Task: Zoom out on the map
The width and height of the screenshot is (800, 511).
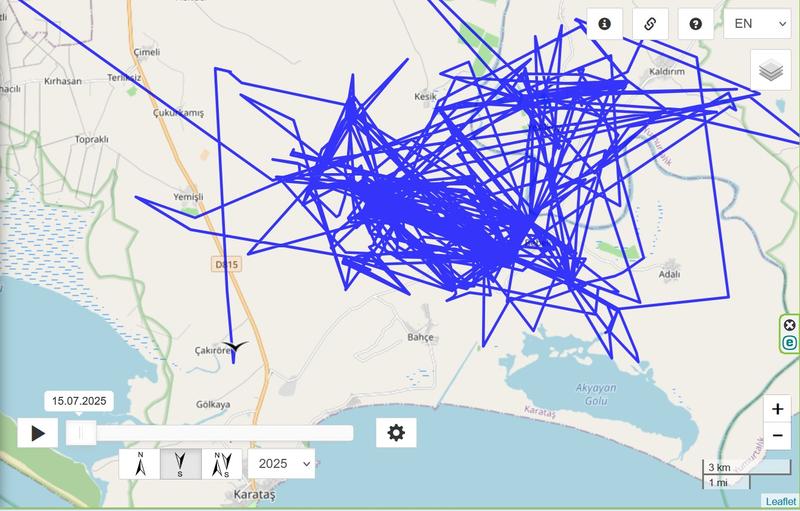Action: coord(777,436)
